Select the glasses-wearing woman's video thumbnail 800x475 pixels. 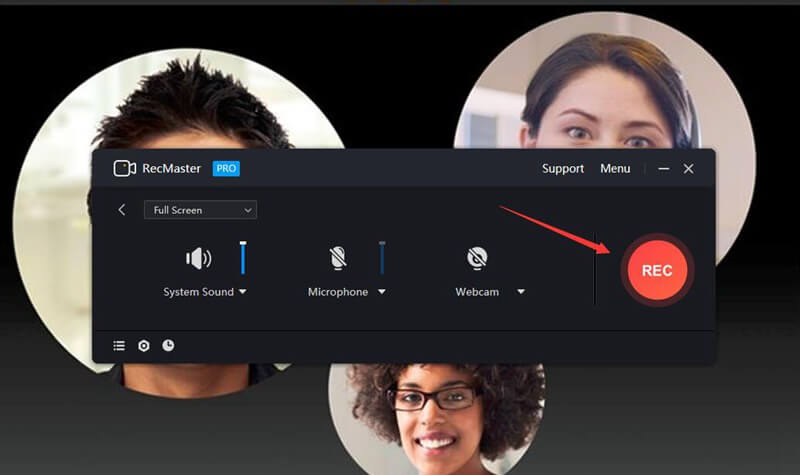pos(437,419)
